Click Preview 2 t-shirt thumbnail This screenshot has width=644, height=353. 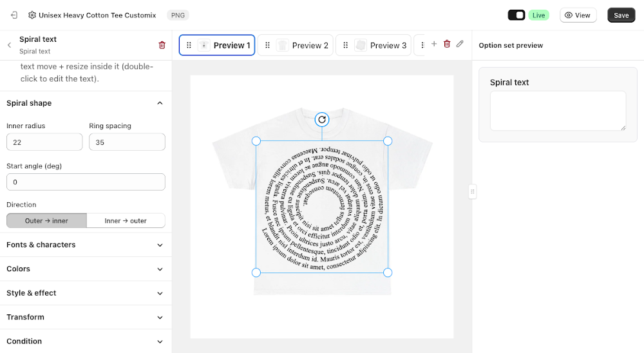click(282, 45)
